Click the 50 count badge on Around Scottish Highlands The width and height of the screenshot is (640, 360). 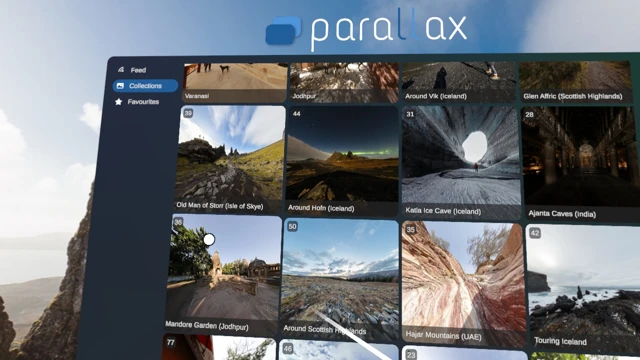tap(292, 226)
